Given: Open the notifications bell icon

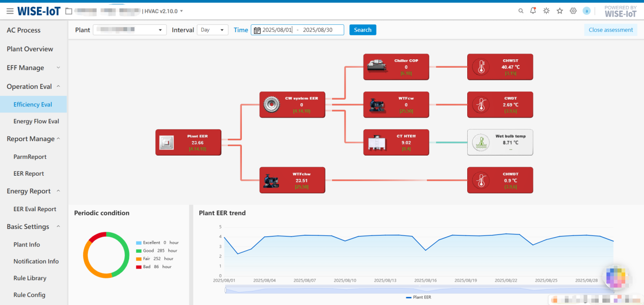Looking at the screenshot, I should [533, 11].
